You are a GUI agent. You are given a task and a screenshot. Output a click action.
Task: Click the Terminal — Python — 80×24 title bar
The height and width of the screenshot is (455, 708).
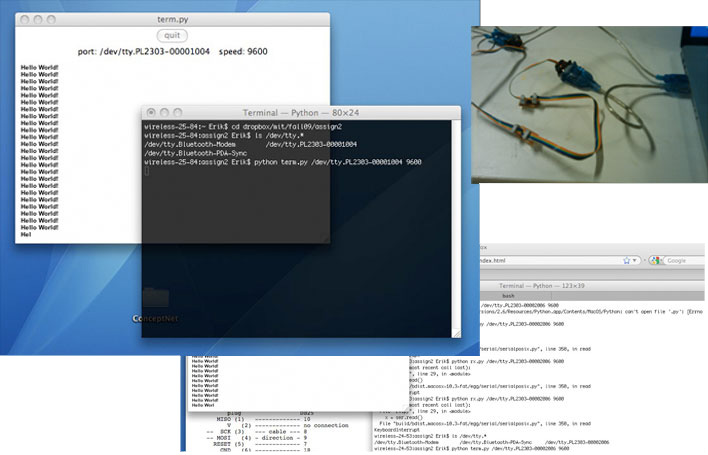pyautogui.click(x=302, y=113)
